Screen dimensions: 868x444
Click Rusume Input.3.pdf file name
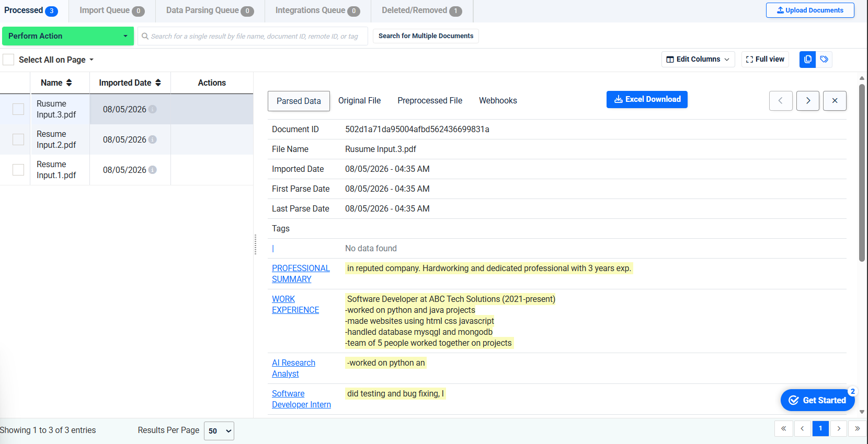click(x=56, y=109)
